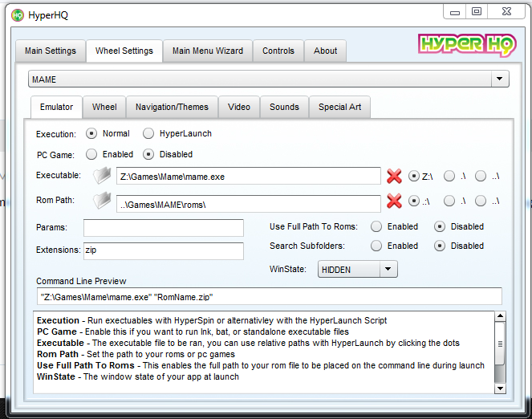532x419 pixels.
Task: Click the red X next to the Executable path
Action: tap(394, 176)
